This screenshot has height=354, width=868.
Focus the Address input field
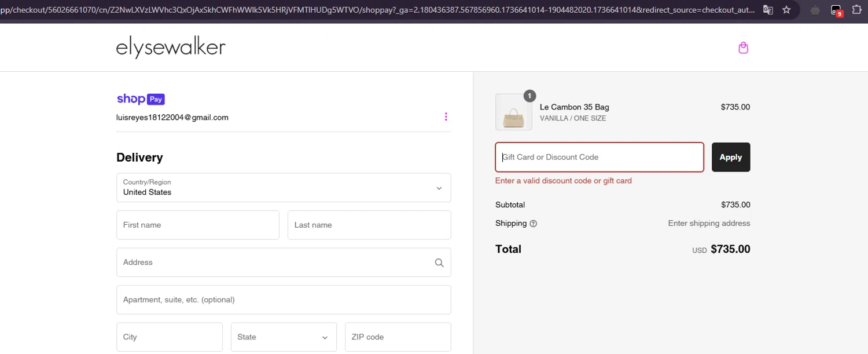click(284, 262)
